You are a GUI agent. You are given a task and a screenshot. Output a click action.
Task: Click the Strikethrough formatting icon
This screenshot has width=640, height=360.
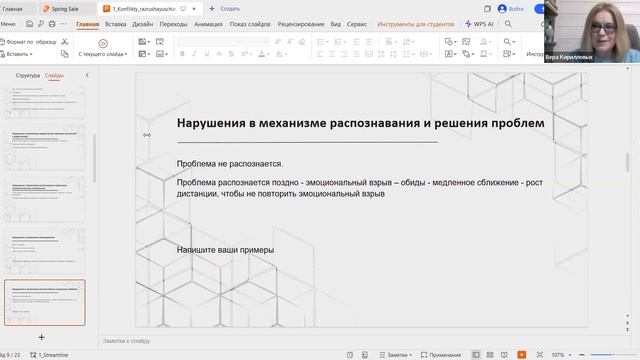[231, 54]
